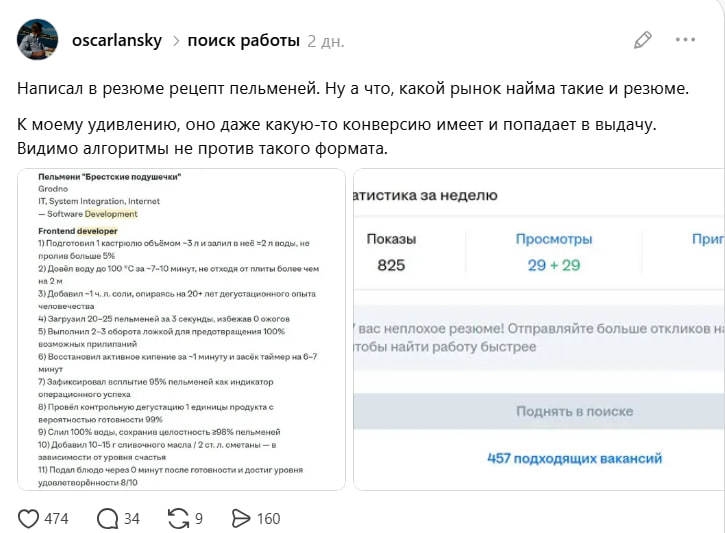Open the resume recipe image on the left
This screenshot has height=533, width=725.
(181, 330)
